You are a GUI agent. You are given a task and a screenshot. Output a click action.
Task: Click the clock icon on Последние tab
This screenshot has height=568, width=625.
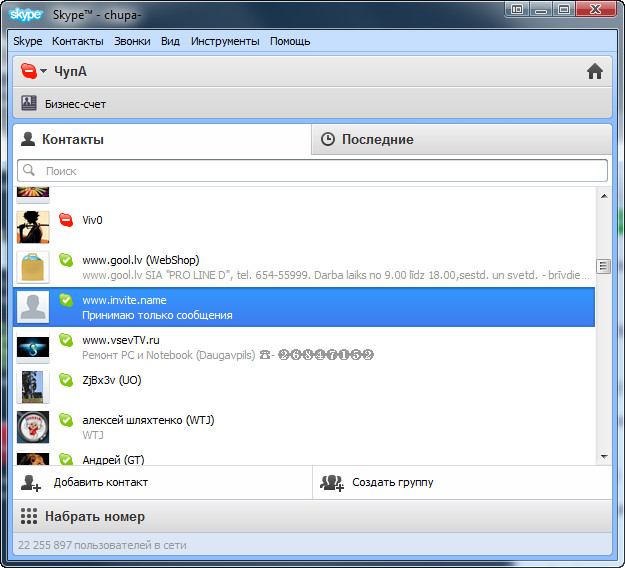click(x=328, y=139)
